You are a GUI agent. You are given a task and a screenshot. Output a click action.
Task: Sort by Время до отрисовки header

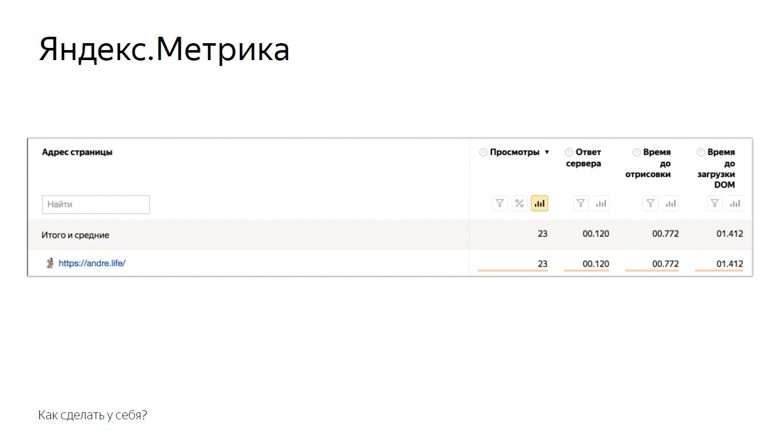point(656,163)
